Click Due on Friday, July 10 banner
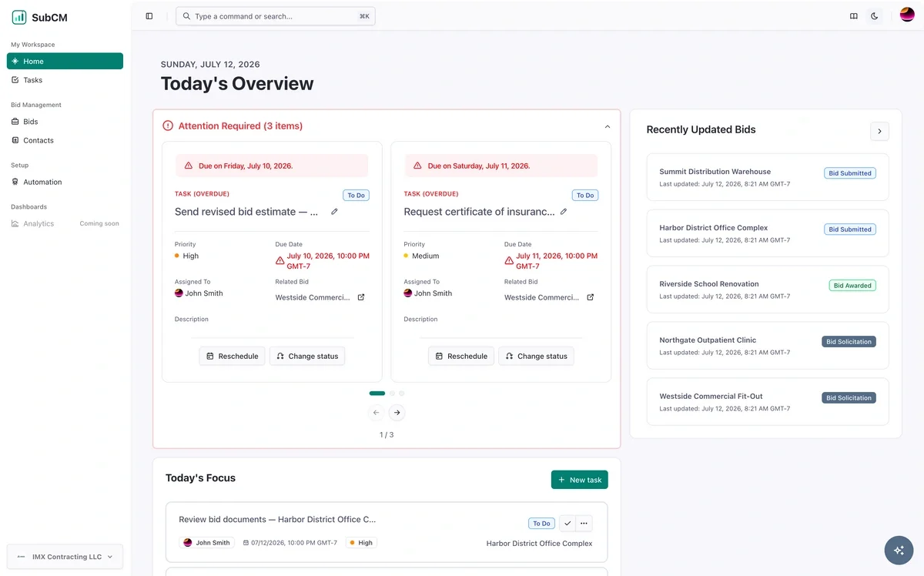924x576 pixels. [272, 166]
